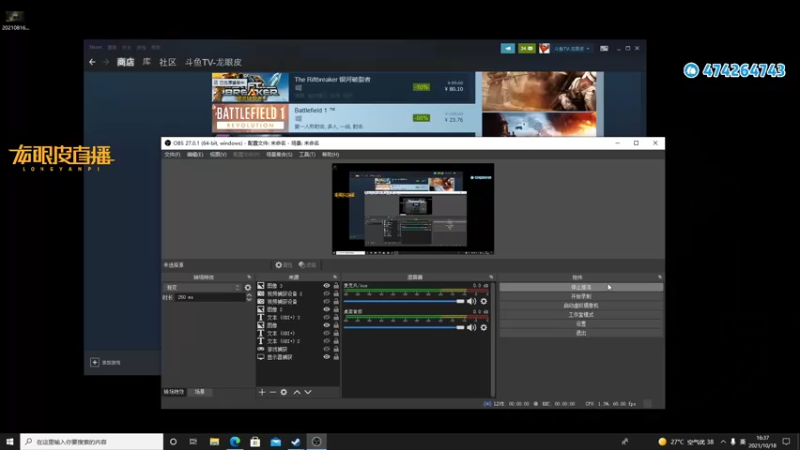Click the OBS 退出 button

pyautogui.click(x=581, y=333)
